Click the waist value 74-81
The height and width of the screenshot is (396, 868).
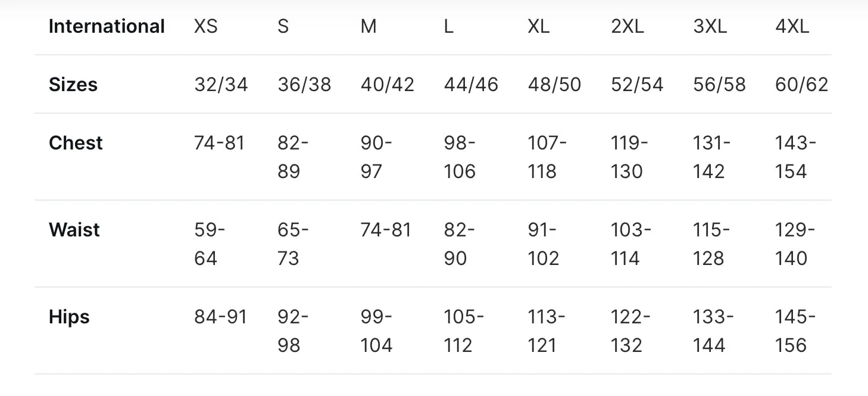[x=386, y=230]
